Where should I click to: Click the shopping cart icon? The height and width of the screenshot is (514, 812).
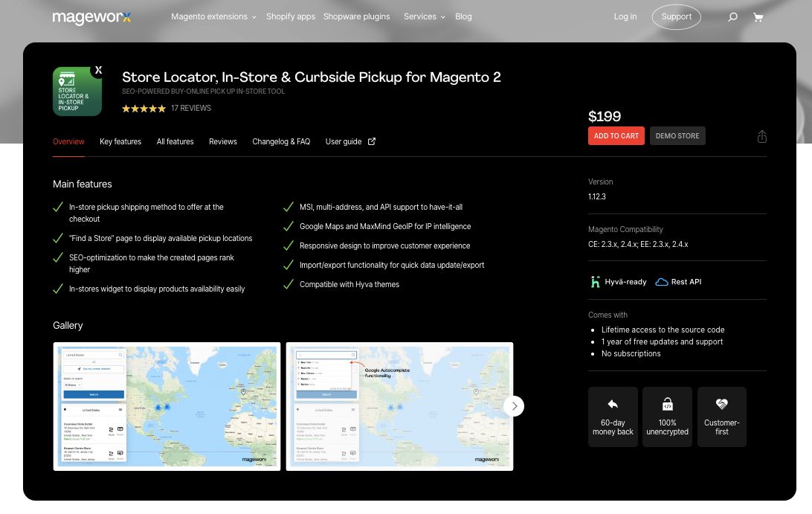click(x=758, y=16)
